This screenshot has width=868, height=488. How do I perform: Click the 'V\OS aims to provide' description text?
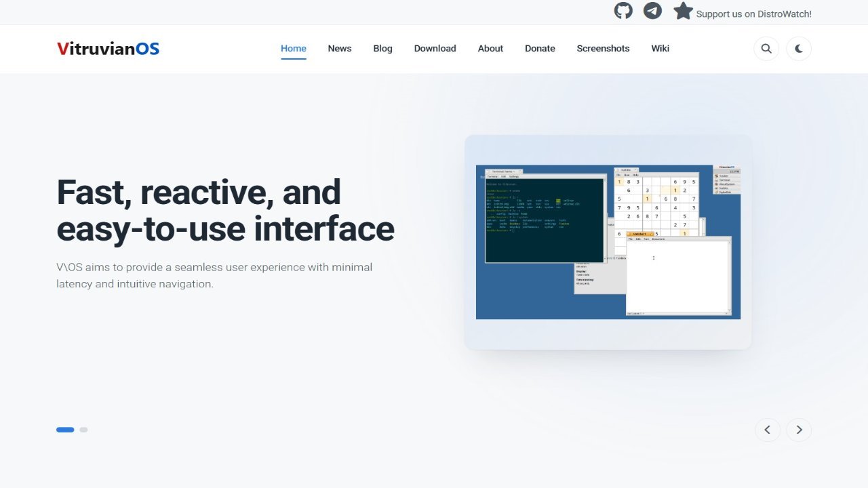214,275
